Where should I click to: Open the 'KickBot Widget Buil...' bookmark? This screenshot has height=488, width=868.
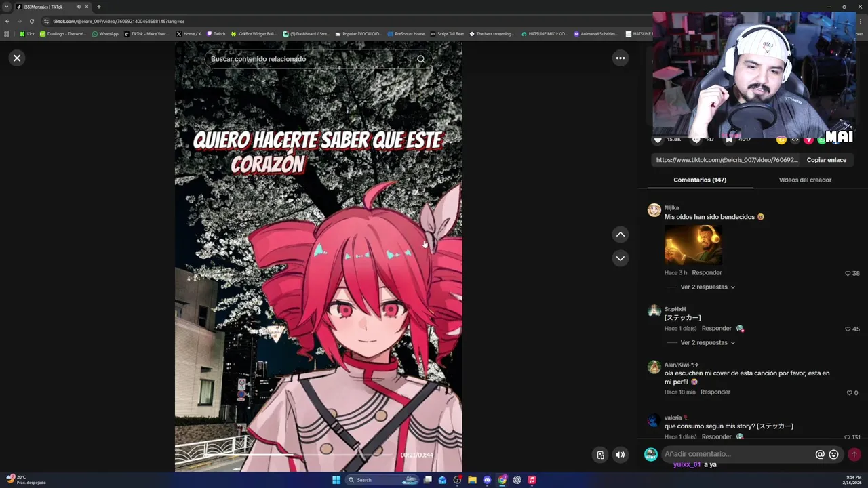pos(254,33)
